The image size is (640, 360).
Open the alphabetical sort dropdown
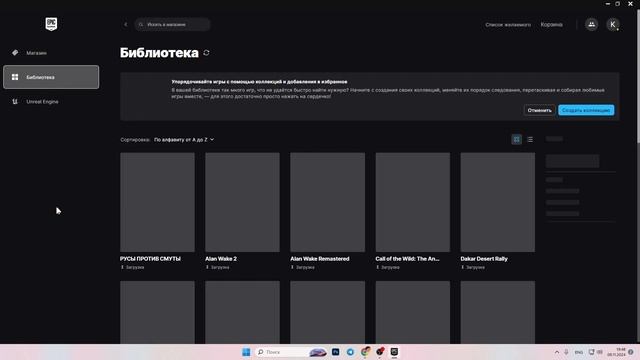point(184,140)
